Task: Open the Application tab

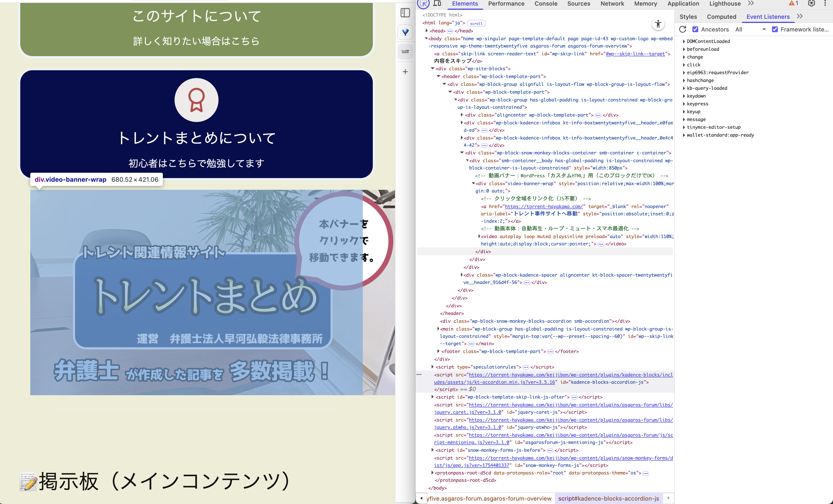Action: 683,4
